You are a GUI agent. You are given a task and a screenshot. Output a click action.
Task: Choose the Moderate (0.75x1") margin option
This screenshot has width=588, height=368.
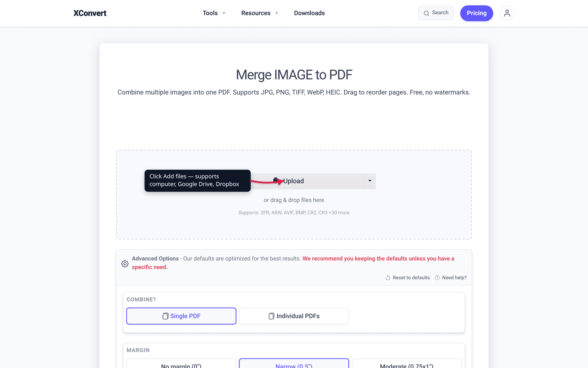click(406, 364)
